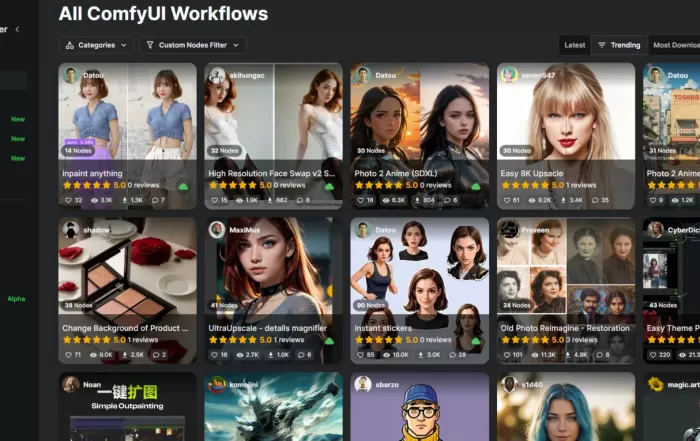
Task: Open Old Photo Reimagine - Restoration title
Action: click(x=565, y=328)
